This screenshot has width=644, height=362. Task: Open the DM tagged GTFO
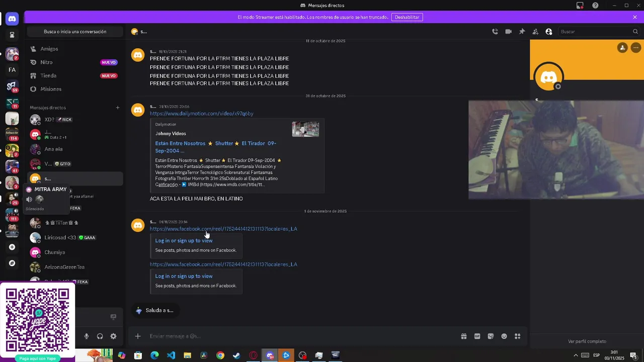point(75,164)
